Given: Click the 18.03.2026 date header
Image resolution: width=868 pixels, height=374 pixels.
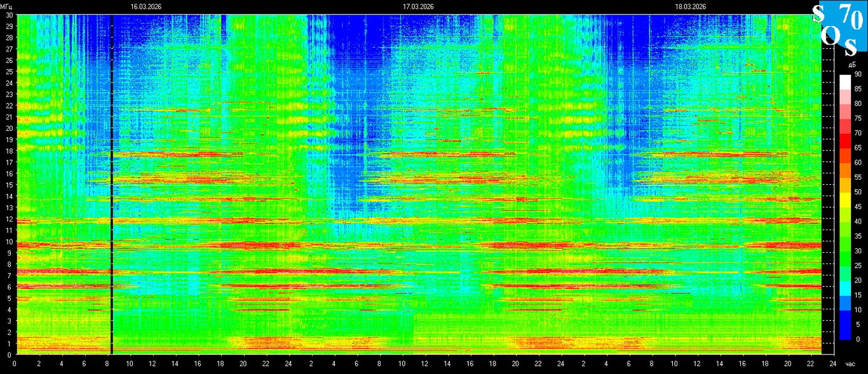Looking at the screenshot, I should click(x=690, y=6).
